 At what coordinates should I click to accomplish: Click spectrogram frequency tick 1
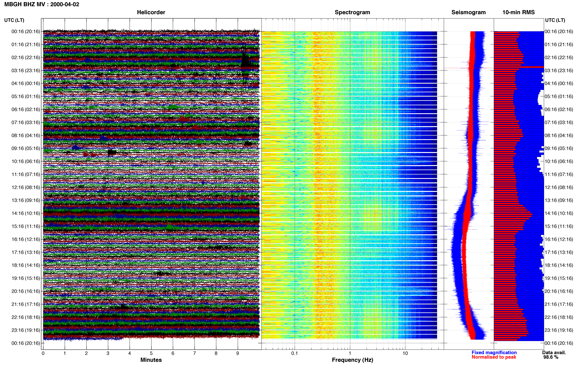(x=350, y=353)
